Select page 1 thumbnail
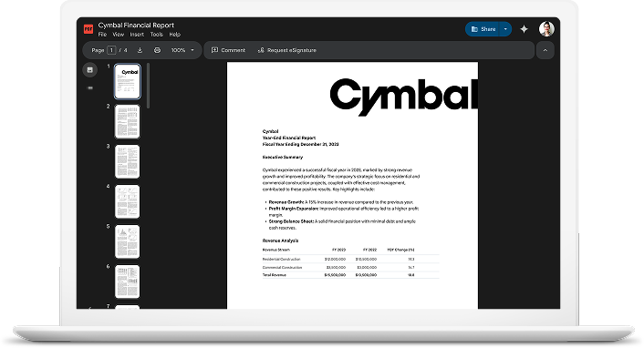The height and width of the screenshot is (348, 644). 128,81
